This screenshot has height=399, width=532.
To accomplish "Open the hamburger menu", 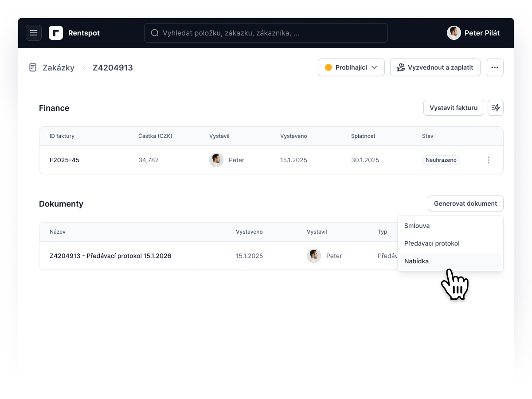I will 34,33.
